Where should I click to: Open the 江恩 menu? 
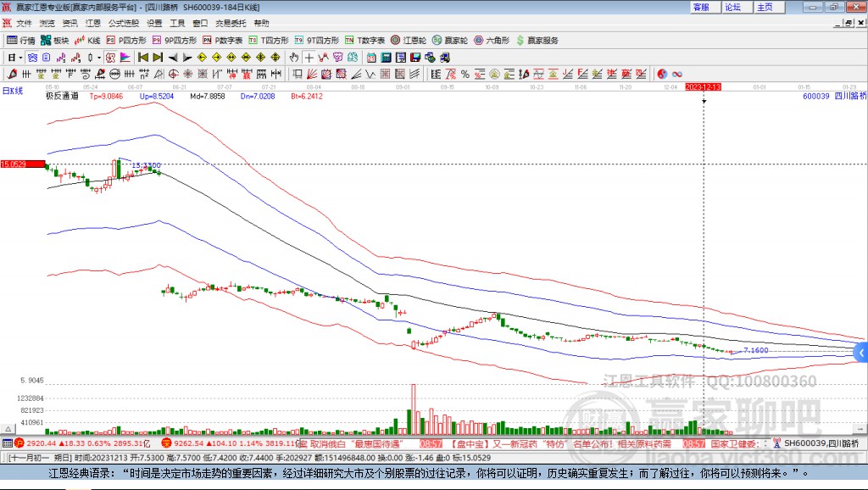pos(92,23)
